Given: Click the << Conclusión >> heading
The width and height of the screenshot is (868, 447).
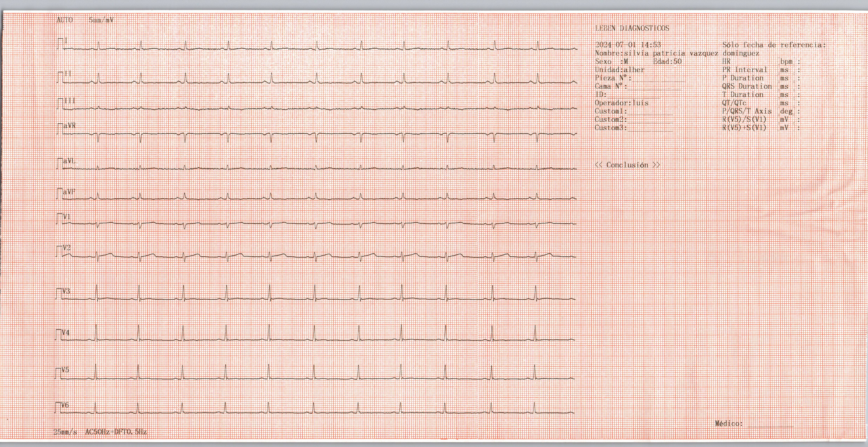Looking at the screenshot, I should [627, 165].
